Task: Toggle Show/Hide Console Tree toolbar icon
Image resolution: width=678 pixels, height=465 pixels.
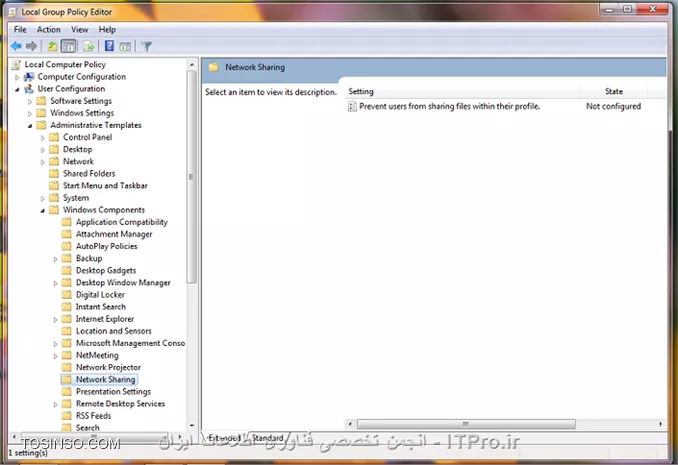Action: click(x=68, y=46)
